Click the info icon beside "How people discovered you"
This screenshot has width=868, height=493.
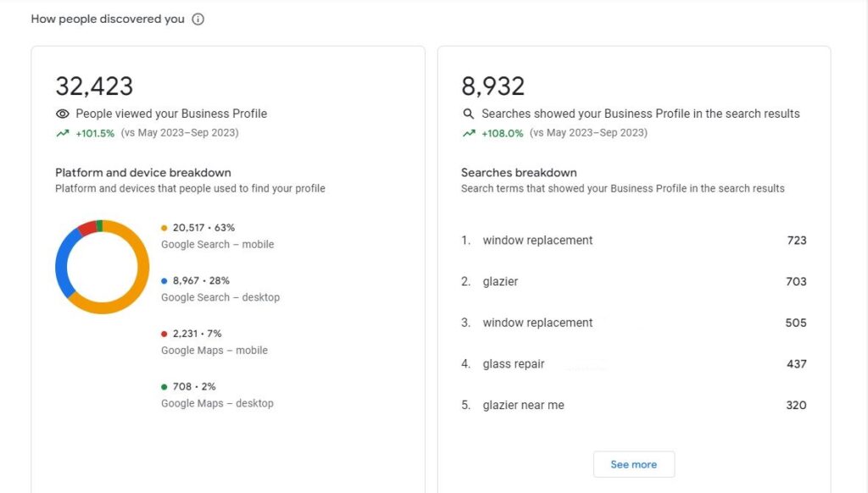pyautogui.click(x=198, y=19)
